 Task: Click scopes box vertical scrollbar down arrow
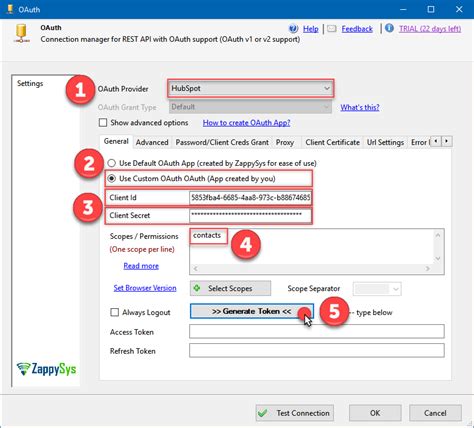(x=438, y=259)
